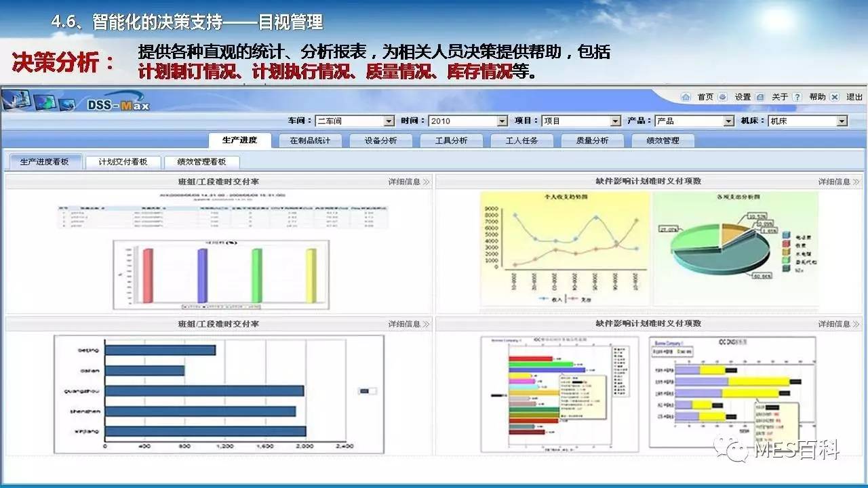The image size is (868, 488).
Task: Click the 退出 exit icon
Action: pyautogui.click(x=835, y=97)
